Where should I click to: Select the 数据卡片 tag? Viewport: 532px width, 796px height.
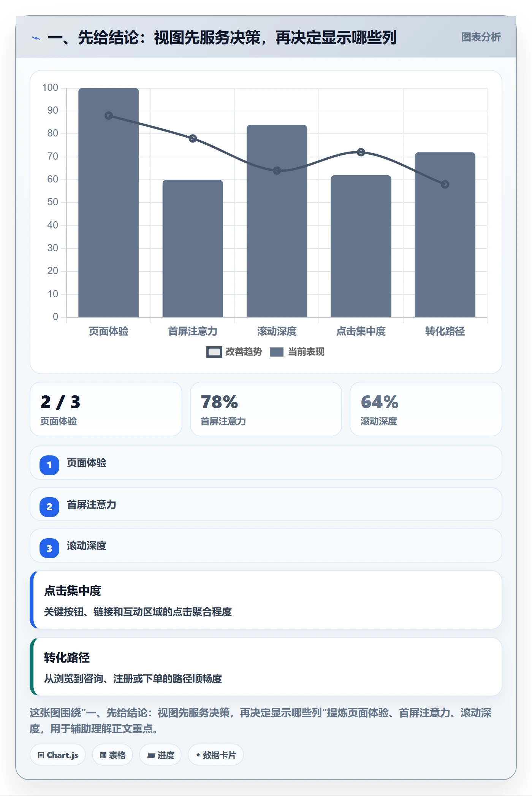(216, 755)
